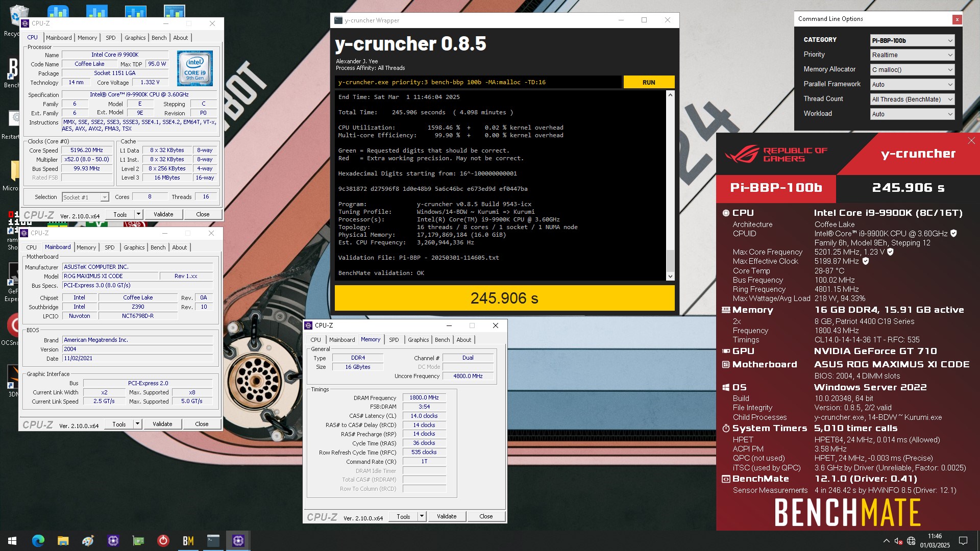The width and height of the screenshot is (980, 551).
Task: Click the y-cruncher command line field
Action: pos(478,82)
